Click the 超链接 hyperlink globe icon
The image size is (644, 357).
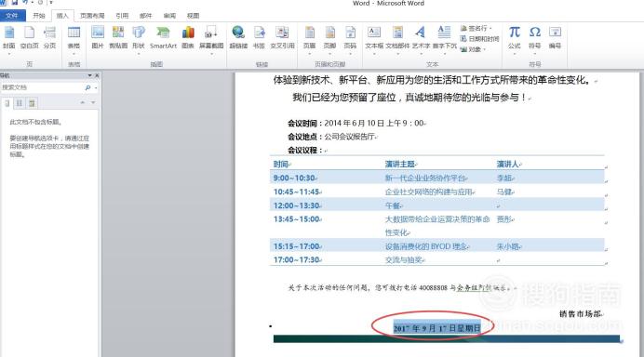click(238, 37)
